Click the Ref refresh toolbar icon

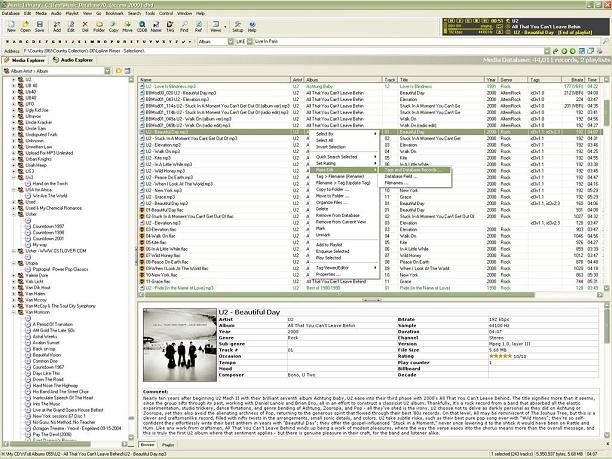point(199,25)
